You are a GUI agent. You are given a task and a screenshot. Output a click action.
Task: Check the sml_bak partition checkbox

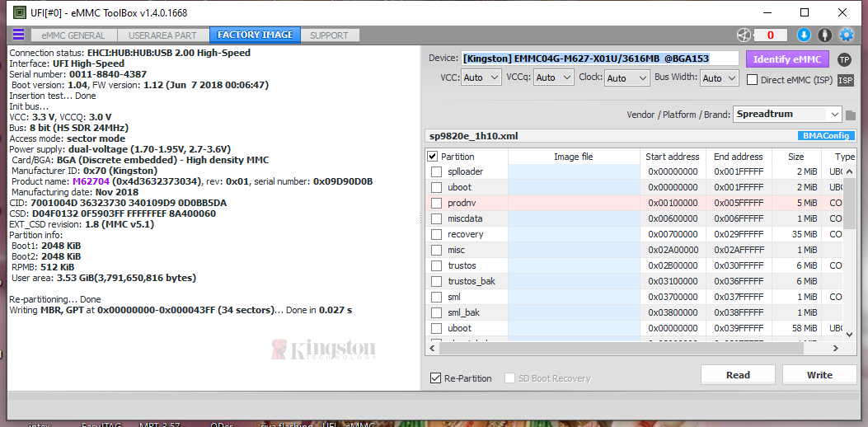(436, 312)
